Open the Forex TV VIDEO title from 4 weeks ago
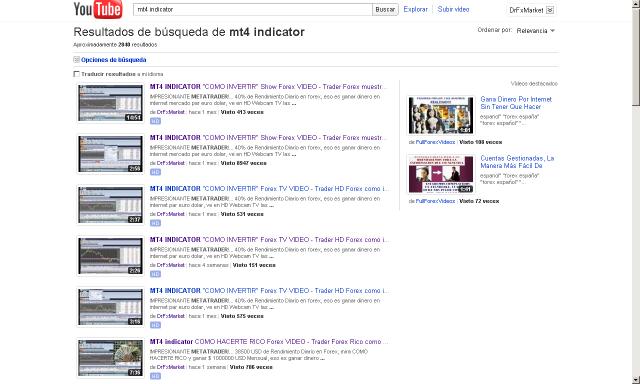 pyautogui.click(x=269, y=240)
